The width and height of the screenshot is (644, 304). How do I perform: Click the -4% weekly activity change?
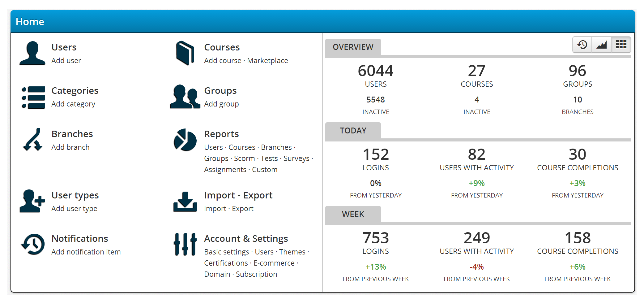[x=477, y=267]
